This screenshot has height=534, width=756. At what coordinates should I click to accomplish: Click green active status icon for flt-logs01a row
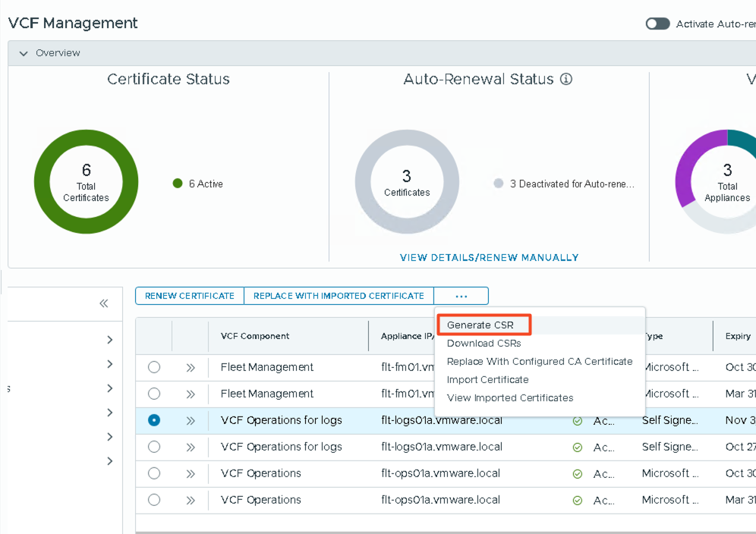[x=578, y=421]
